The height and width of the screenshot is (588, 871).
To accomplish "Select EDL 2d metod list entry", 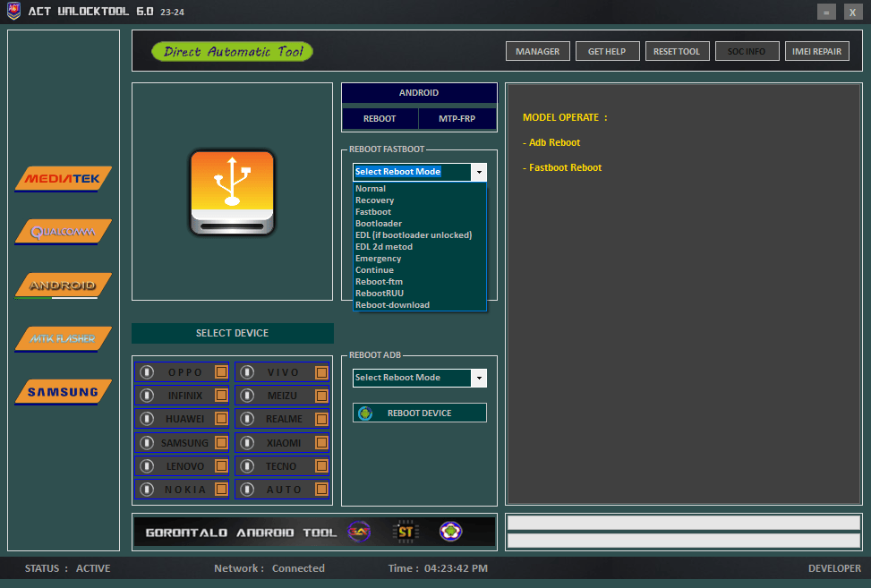I will [384, 247].
